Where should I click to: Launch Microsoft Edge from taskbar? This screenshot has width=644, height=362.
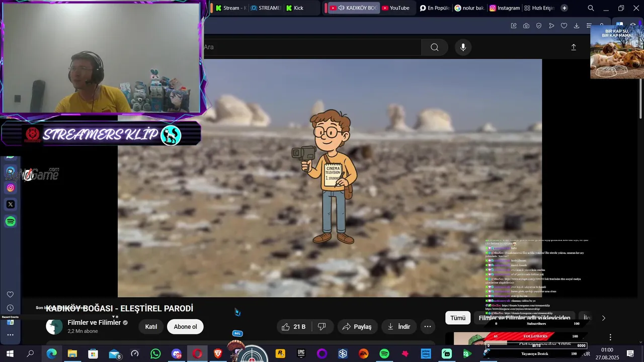click(51, 354)
